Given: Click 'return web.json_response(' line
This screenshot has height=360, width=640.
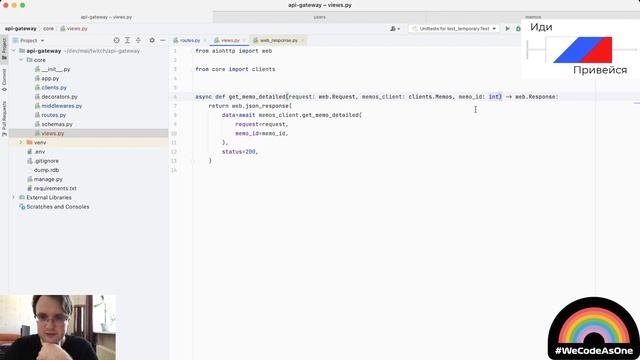Looking at the screenshot, I should point(250,106).
